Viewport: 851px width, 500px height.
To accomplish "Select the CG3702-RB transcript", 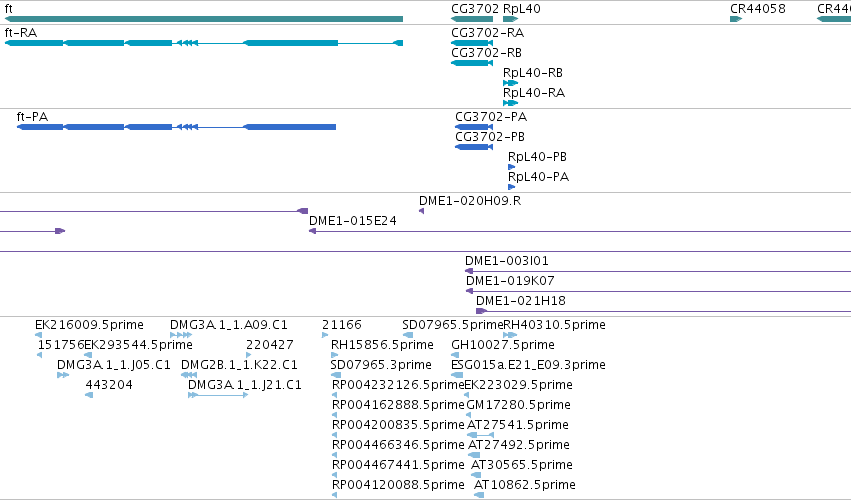I will pyautogui.click(x=472, y=63).
